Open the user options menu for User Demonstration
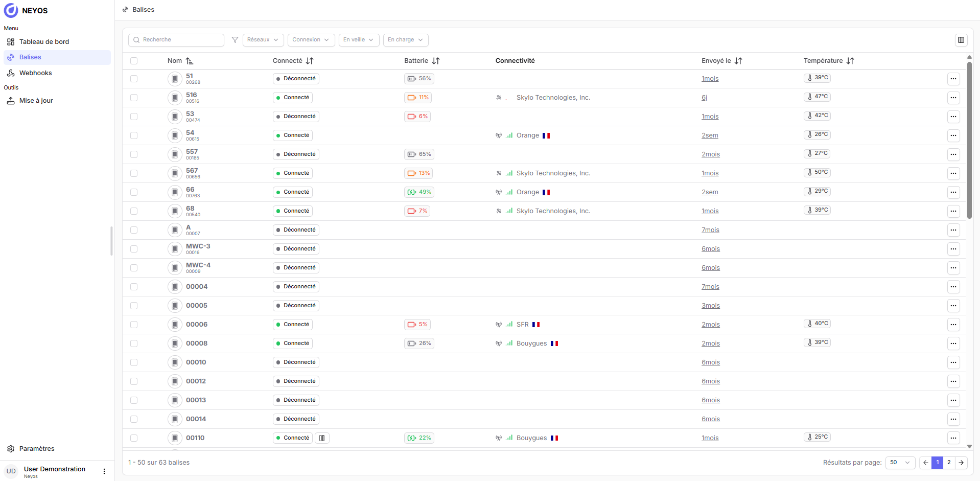 (104, 471)
